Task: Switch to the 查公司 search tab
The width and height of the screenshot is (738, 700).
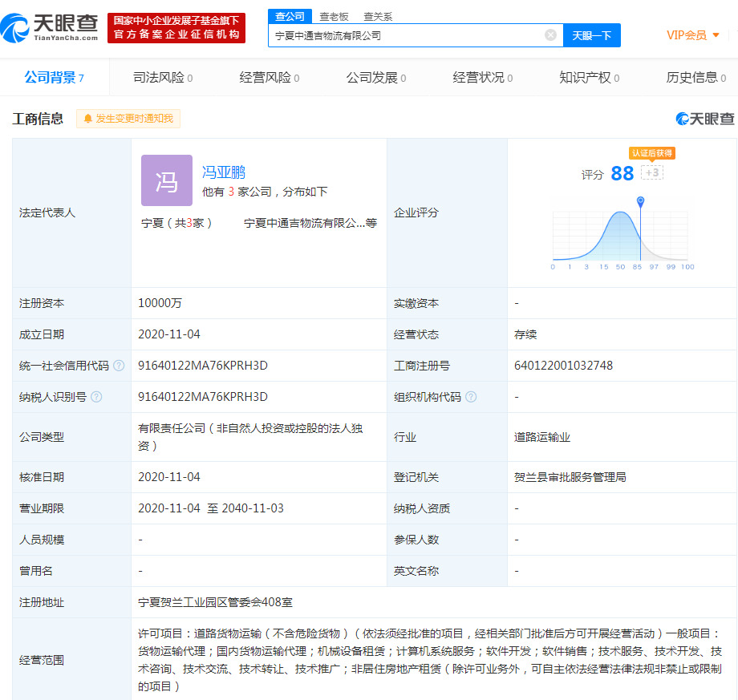Action: click(290, 17)
